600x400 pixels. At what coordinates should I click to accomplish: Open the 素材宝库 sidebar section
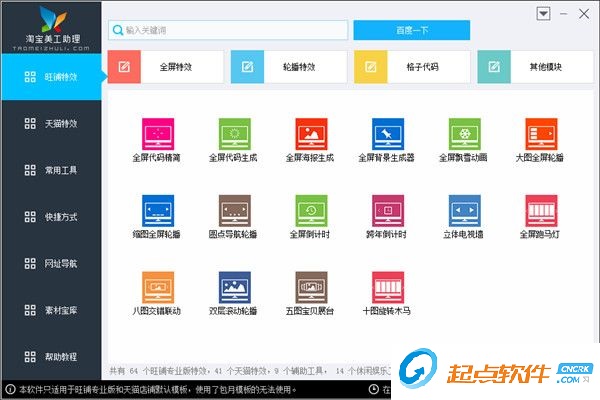51,310
